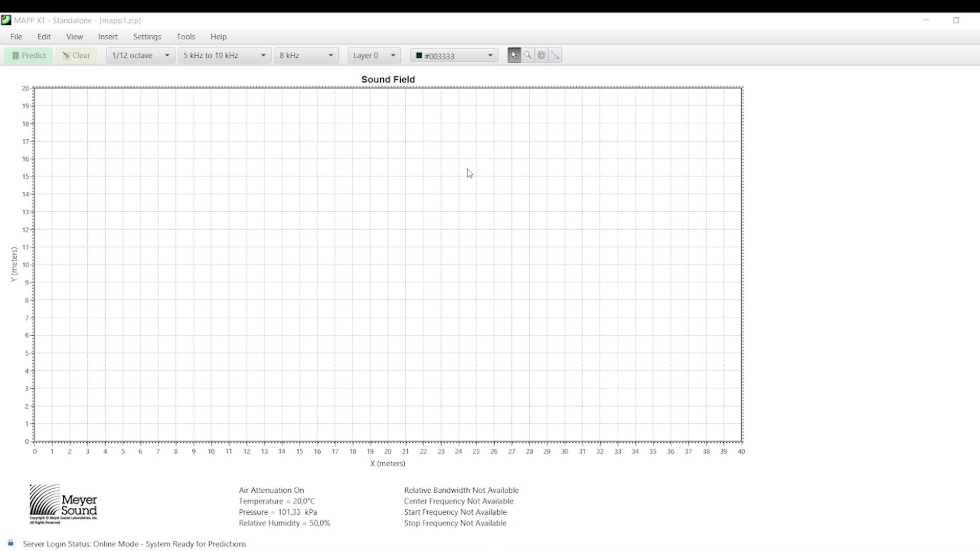Open the View menu
Screen dimensions: 980x551
pyautogui.click(x=74, y=37)
